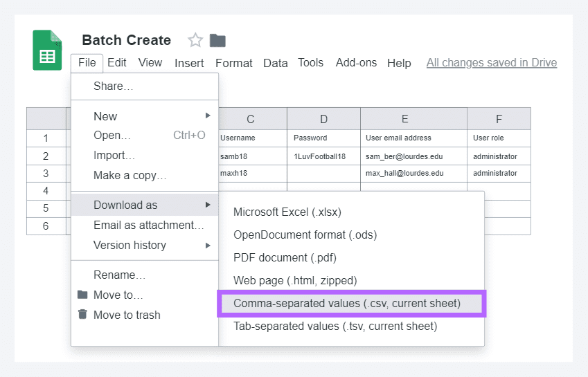Click the samb18 username cell

click(x=252, y=156)
